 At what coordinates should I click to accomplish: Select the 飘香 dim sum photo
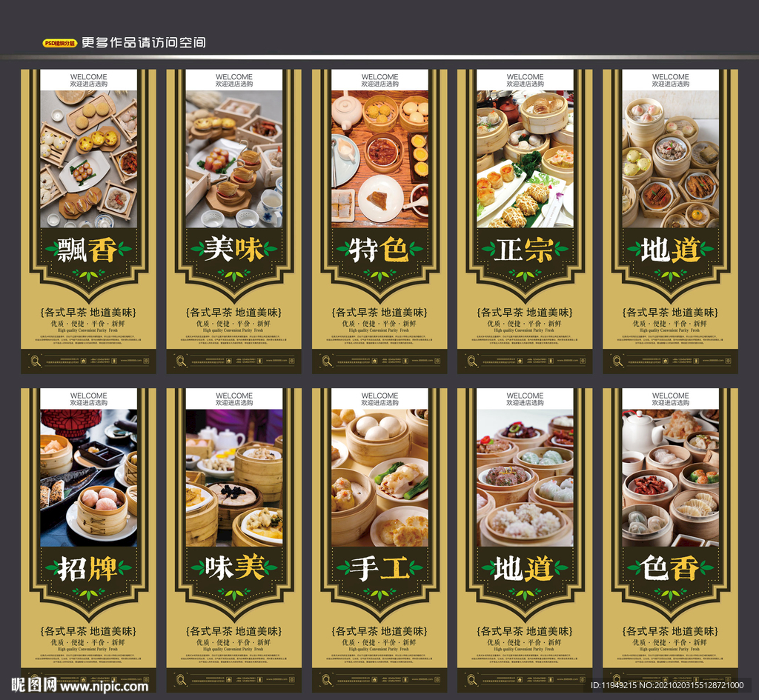(x=89, y=159)
